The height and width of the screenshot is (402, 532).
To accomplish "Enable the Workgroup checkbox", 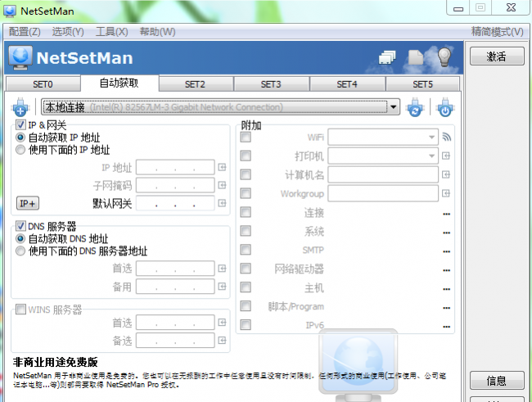I will tap(246, 193).
